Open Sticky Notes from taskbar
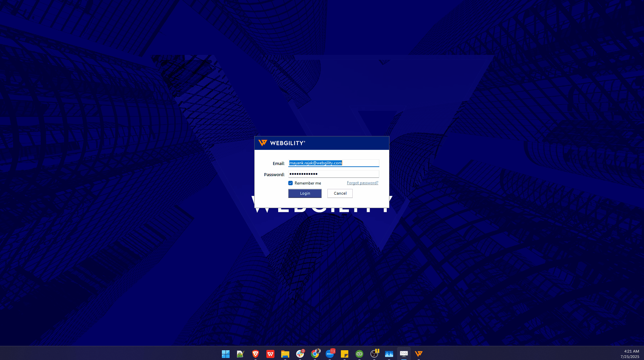The image size is (644, 360). tap(345, 354)
